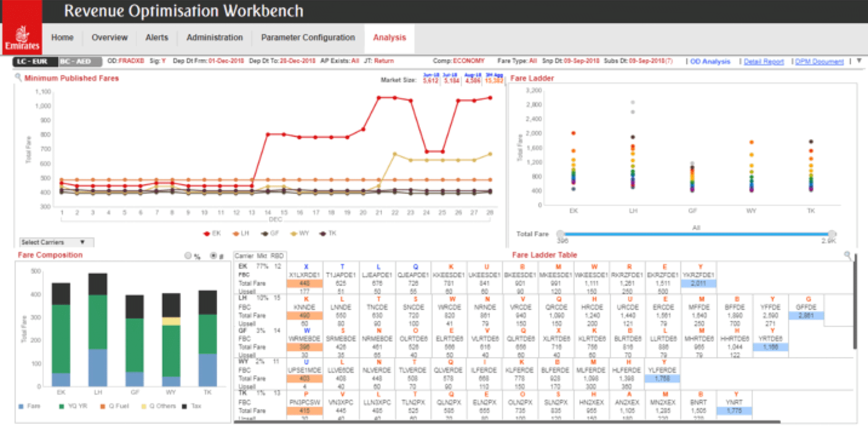Click the WY bar in Fare Composition chart
The image size is (868, 433).
point(171,340)
